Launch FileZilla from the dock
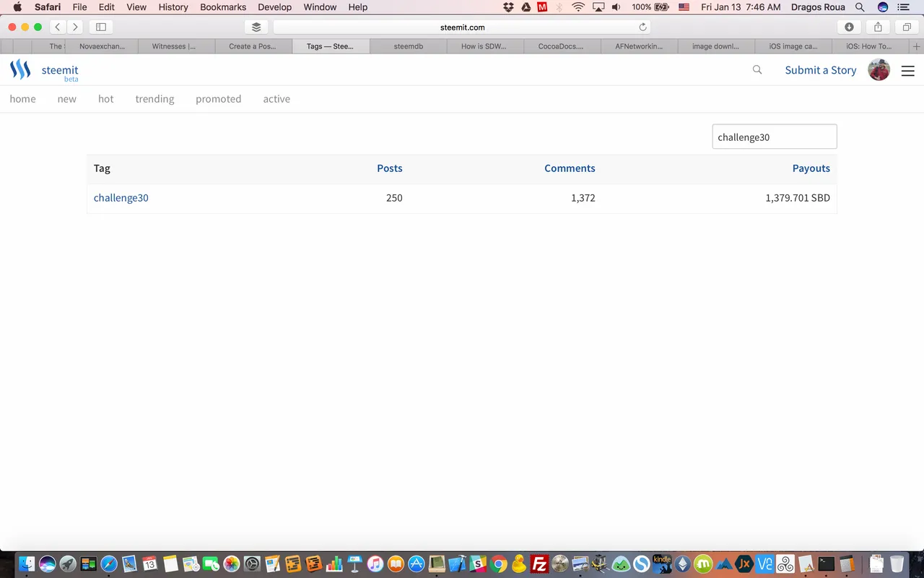Screen dimensions: 924x578 pos(539,563)
